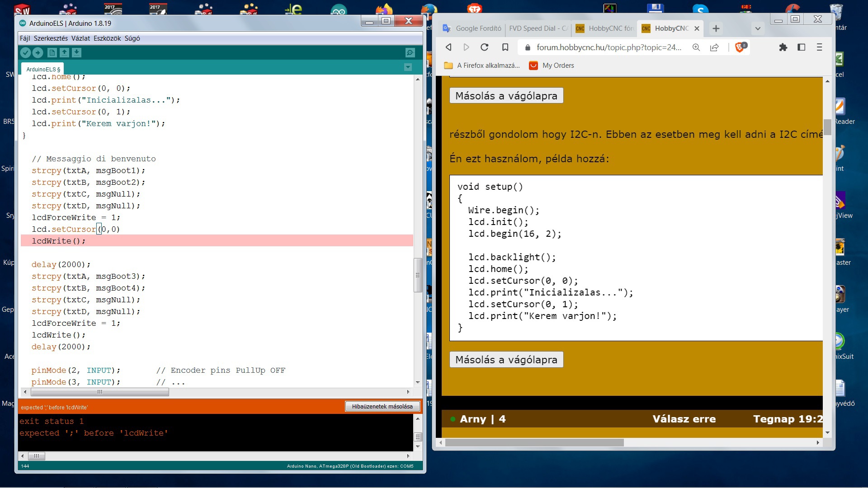Click the Arduino Verify checkmark icon
Image resolution: width=868 pixels, height=488 pixels.
click(26, 53)
